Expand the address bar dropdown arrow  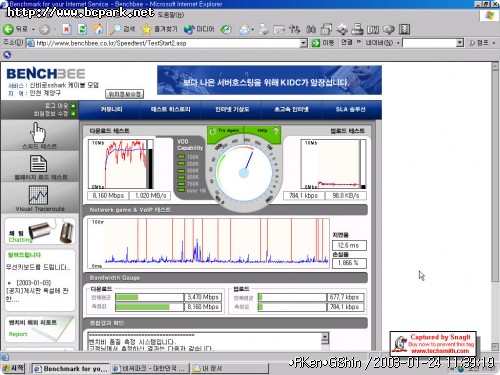tap(303, 43)
